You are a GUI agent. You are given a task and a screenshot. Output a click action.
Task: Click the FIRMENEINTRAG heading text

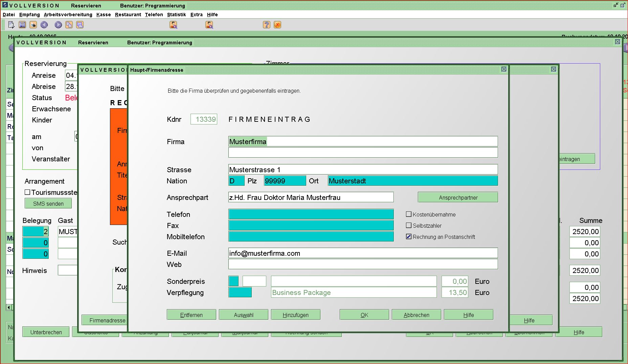(x=269, y=119)
